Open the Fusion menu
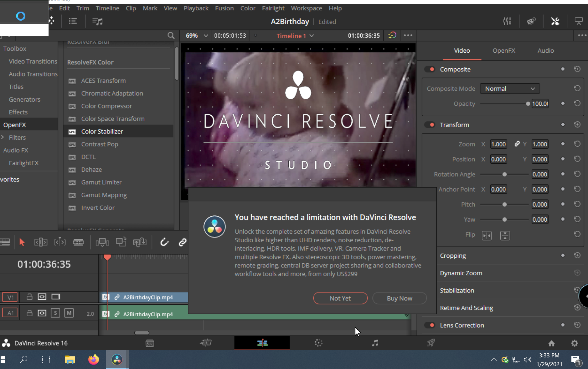Viewport: 588px width, 369px height. click(x=224, y=8)
